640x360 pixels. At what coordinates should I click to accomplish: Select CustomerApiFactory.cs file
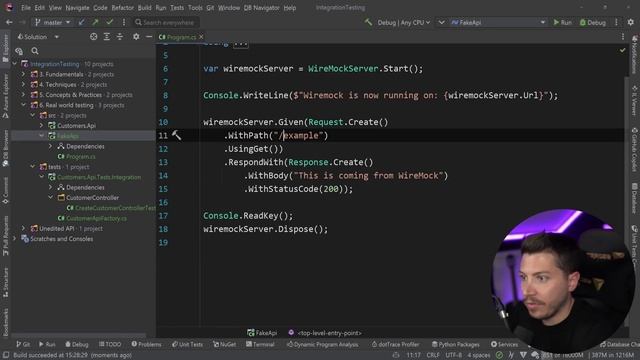(96, 218)
